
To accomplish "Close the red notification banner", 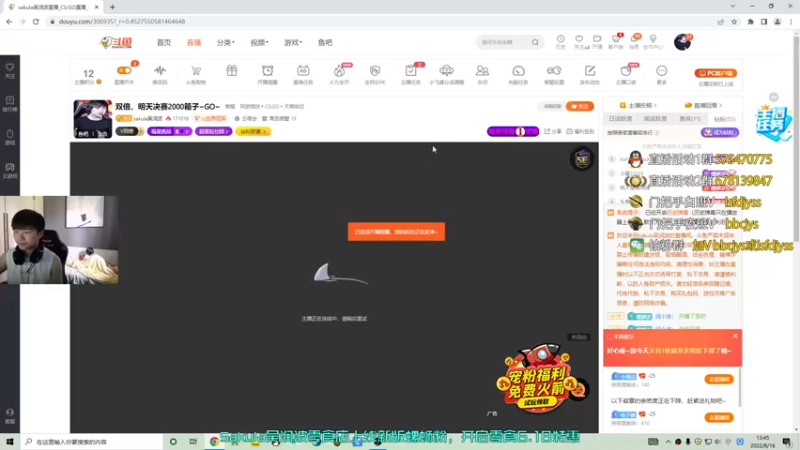I will click(735, 336).
